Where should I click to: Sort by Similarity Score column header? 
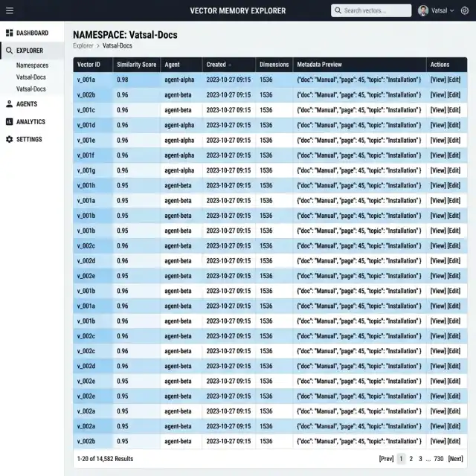pyautogui.click(x=137, y=65)
